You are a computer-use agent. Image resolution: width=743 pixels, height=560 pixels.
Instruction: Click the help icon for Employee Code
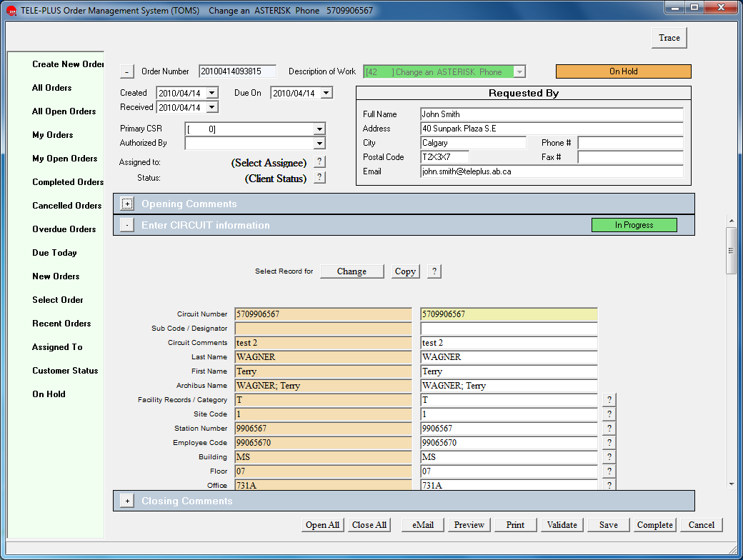pos(609,443)
